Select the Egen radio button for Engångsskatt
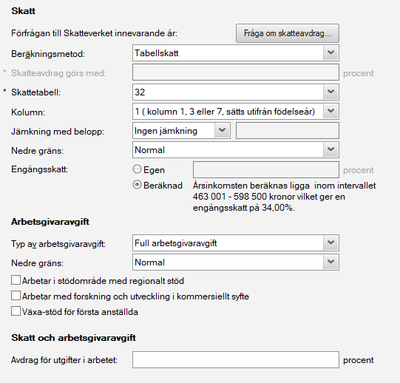 click(137, 169)
